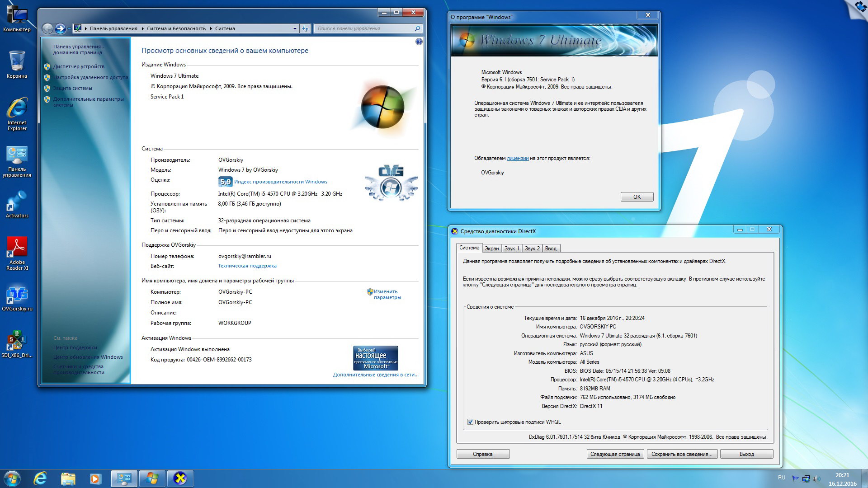Open Windows Explorer folder on taskbar
This screenshot has height=488, width=868.
[68, 479]
